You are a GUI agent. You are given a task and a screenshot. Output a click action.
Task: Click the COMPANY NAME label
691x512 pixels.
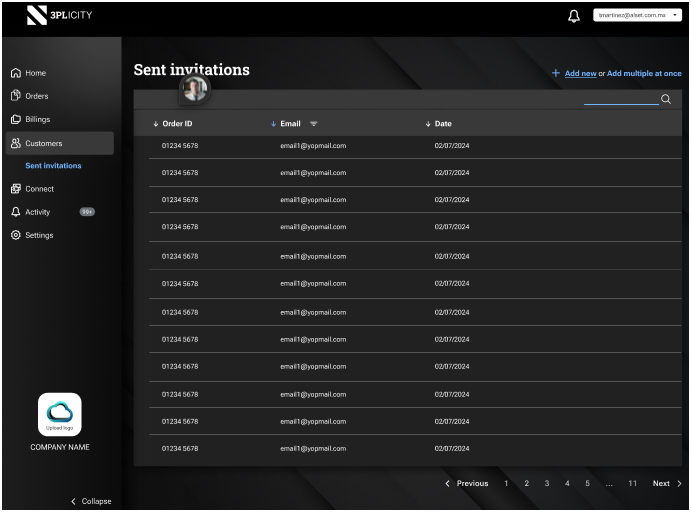point(60,447)
